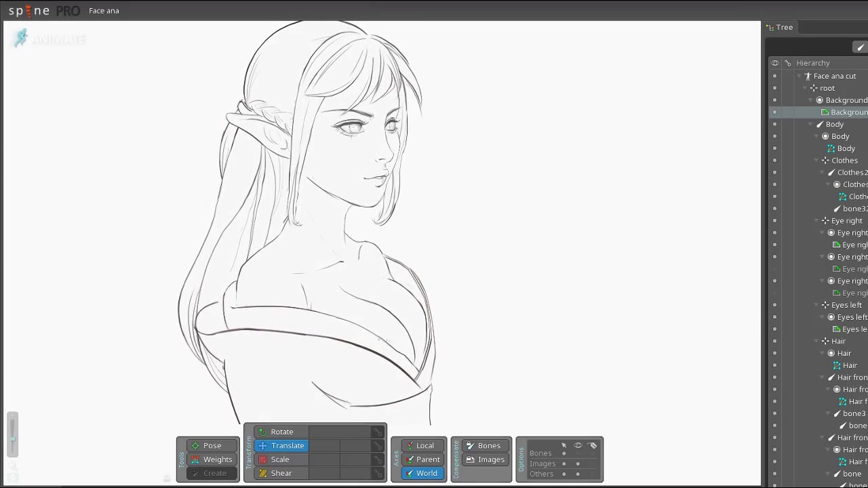Toggle the Images selectable dot under Options

click(x=564, y=464)
